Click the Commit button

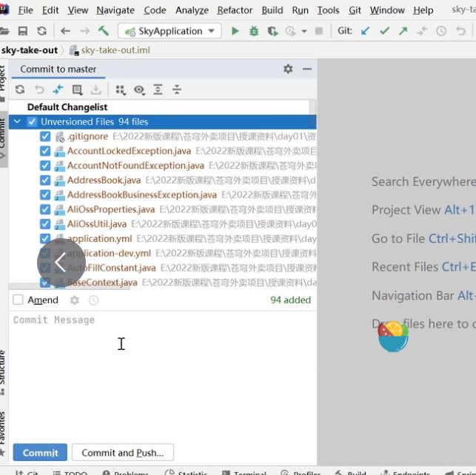coord(40,452)
